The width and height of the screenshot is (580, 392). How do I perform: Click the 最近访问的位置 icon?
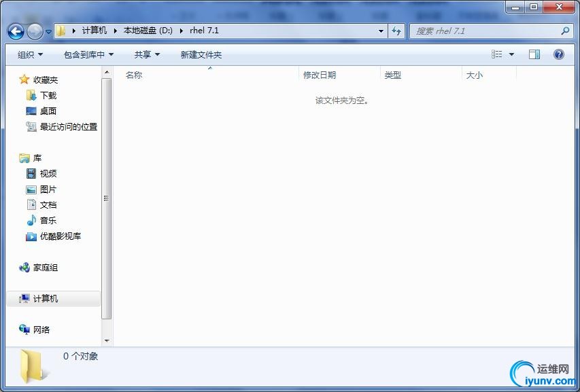pyautogui.click(x=31, y=127)
